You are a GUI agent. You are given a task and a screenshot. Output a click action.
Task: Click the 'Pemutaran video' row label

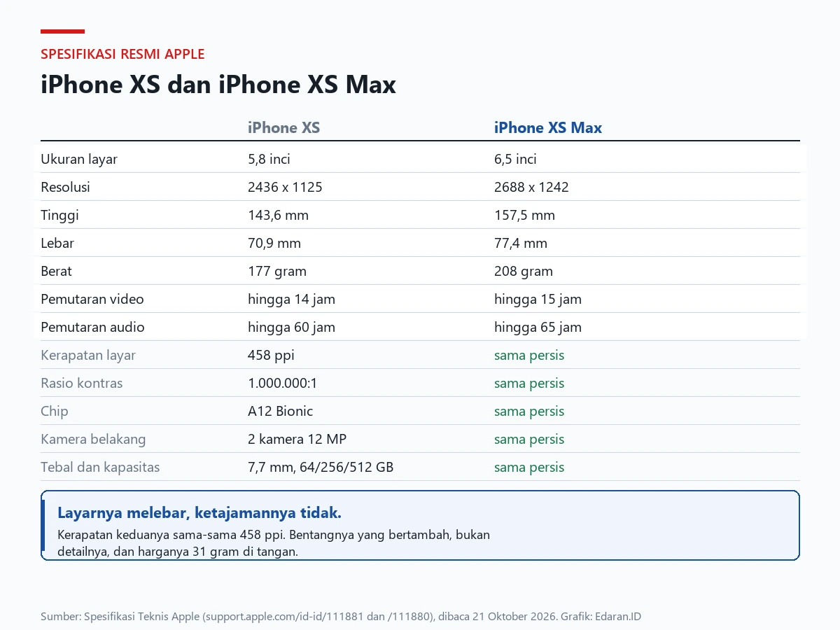pos(92,299)
